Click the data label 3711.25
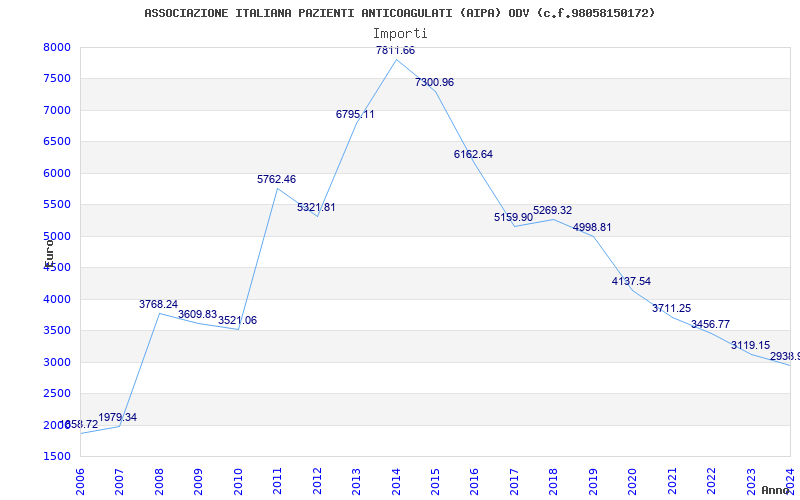 pos(671,309)
